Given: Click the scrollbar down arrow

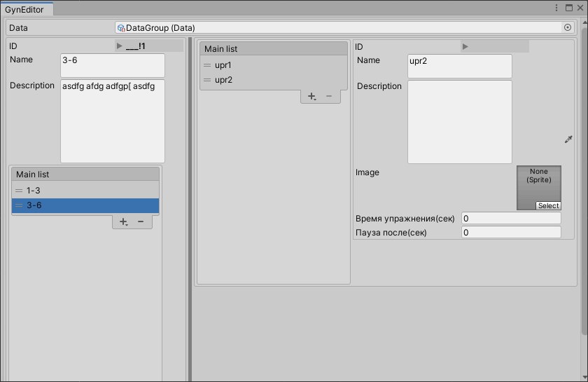Looking at the screenshot, I should point(584,377).
